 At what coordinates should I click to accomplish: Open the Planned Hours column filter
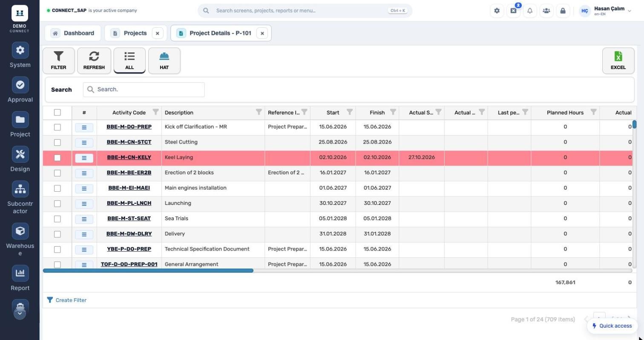click(593, 112)
